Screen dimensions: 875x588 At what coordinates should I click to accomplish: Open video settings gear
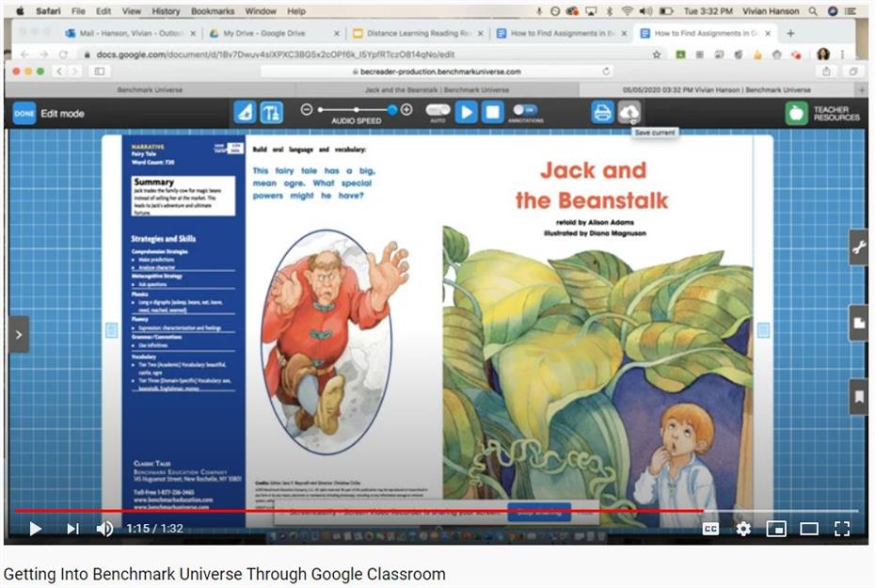click(743, 529)
